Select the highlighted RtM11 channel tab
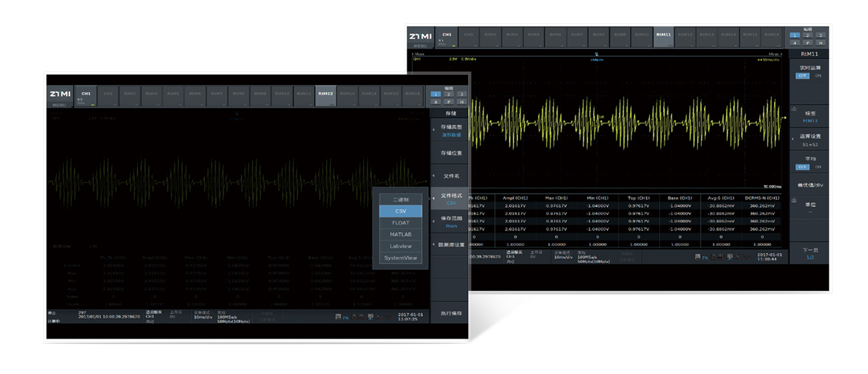Viewport: 868px width, 374px height. 664,35
